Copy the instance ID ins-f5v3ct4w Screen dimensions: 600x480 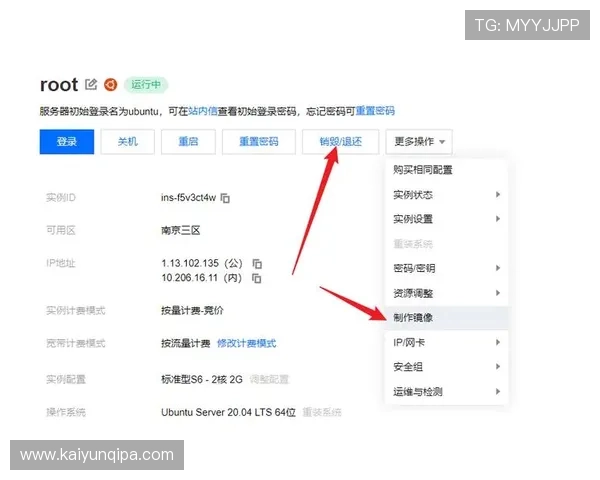pyautogui.click(x=225, y=198)
